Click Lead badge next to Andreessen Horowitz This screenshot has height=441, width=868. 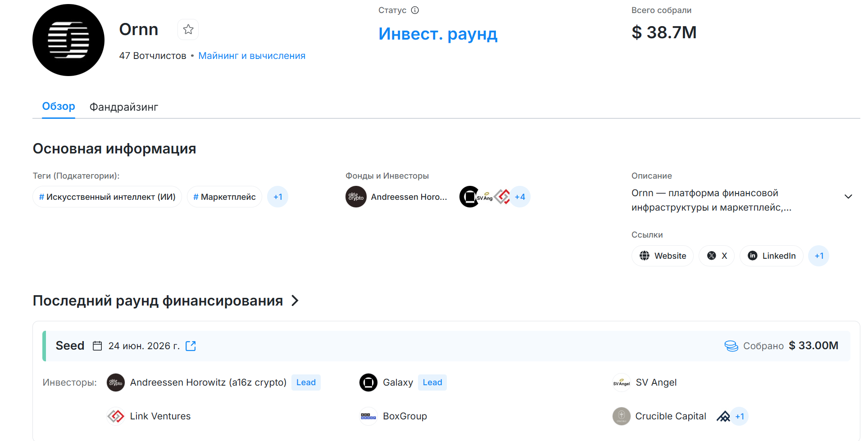click(x=306, y=382)
